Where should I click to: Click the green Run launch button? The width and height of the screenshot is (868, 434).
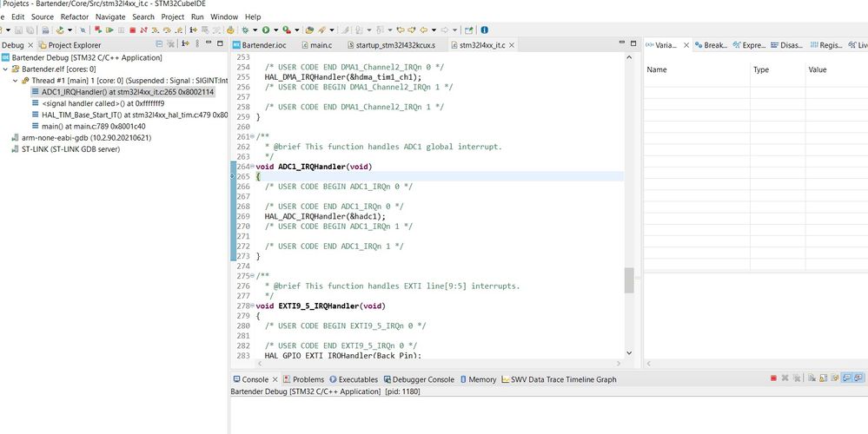266,30
